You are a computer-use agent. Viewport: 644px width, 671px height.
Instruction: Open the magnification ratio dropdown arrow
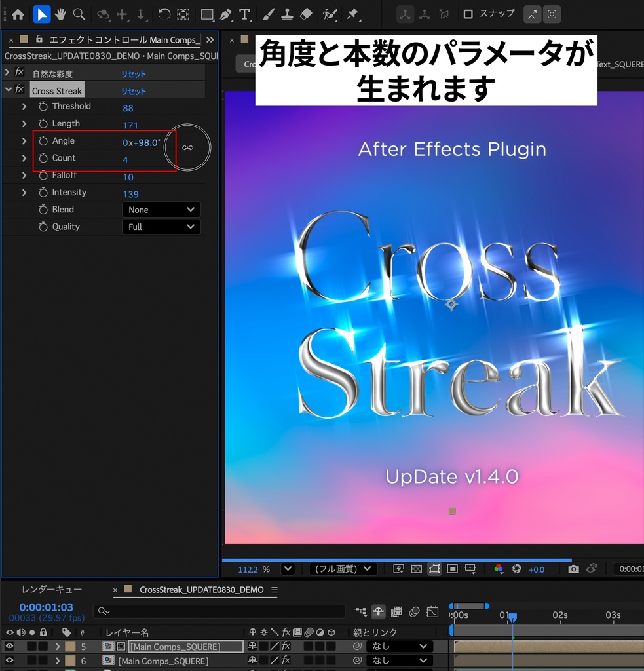(288, 569)
